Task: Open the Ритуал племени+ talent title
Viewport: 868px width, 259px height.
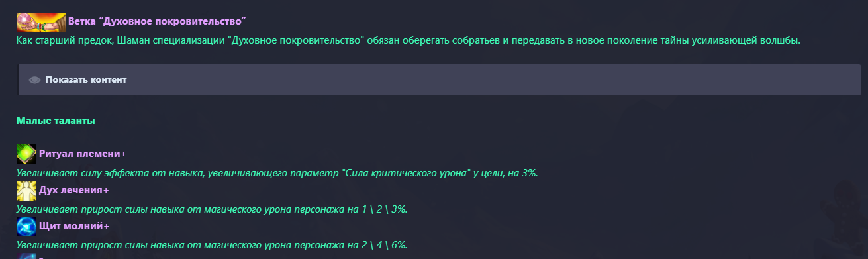Action: pos(83,154)
